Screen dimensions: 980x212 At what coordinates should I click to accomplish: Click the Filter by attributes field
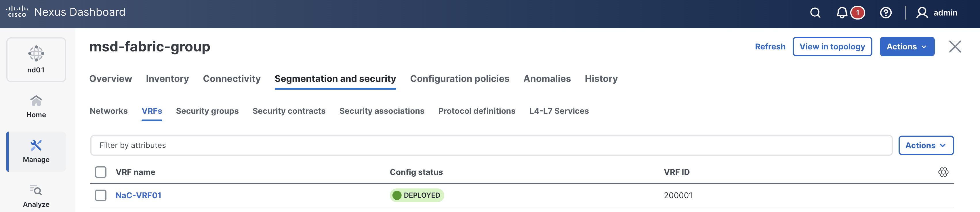[491, 146]
